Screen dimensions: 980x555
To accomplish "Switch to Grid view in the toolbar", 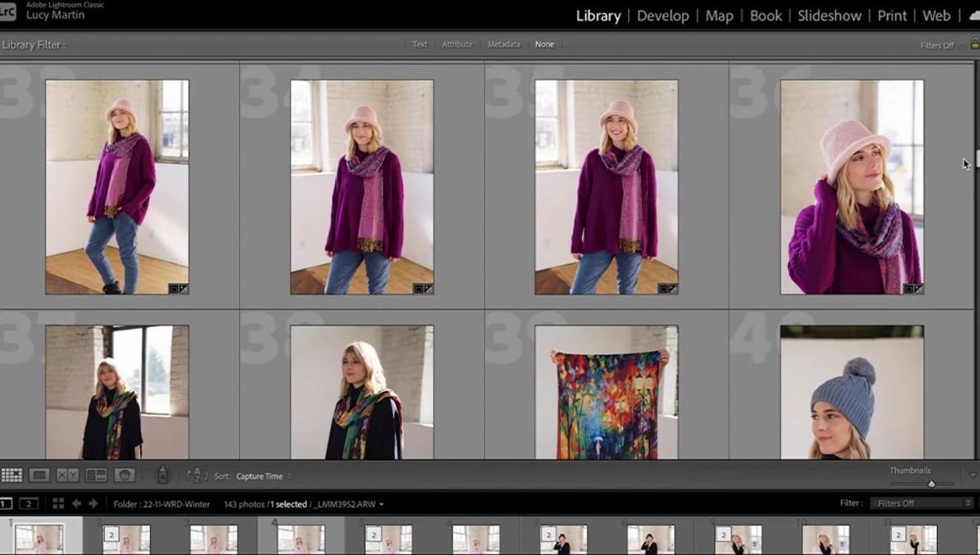I will click(12, 475).
